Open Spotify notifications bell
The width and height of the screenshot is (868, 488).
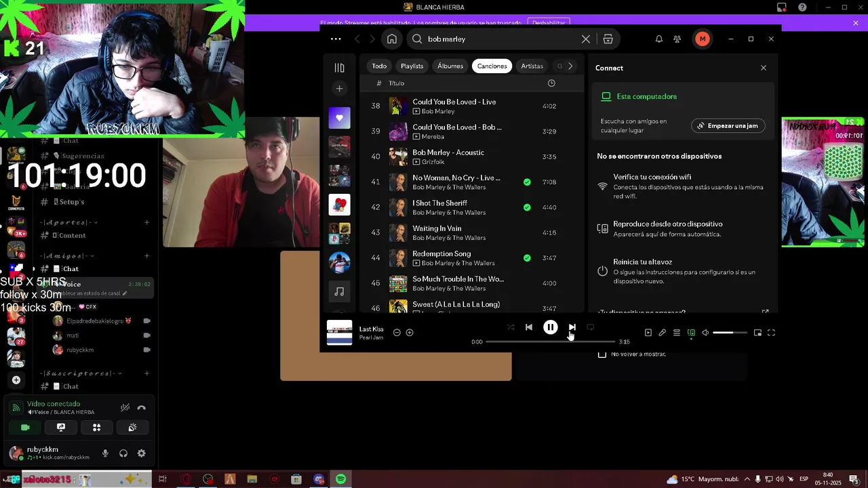point(658,39)
